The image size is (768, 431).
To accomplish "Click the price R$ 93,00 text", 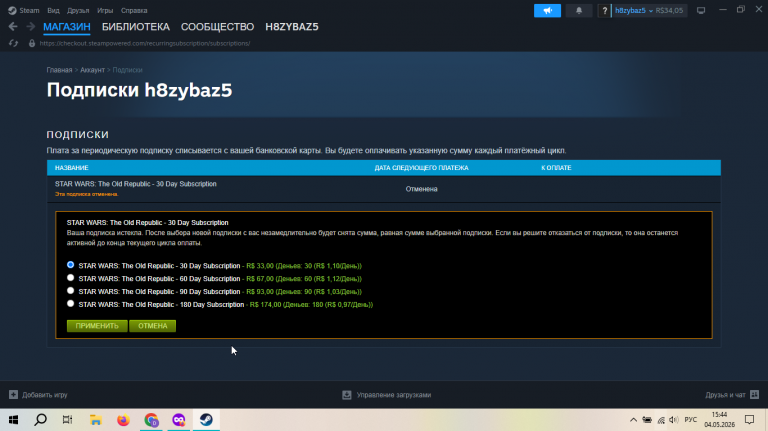I will (x=260, y=291).
